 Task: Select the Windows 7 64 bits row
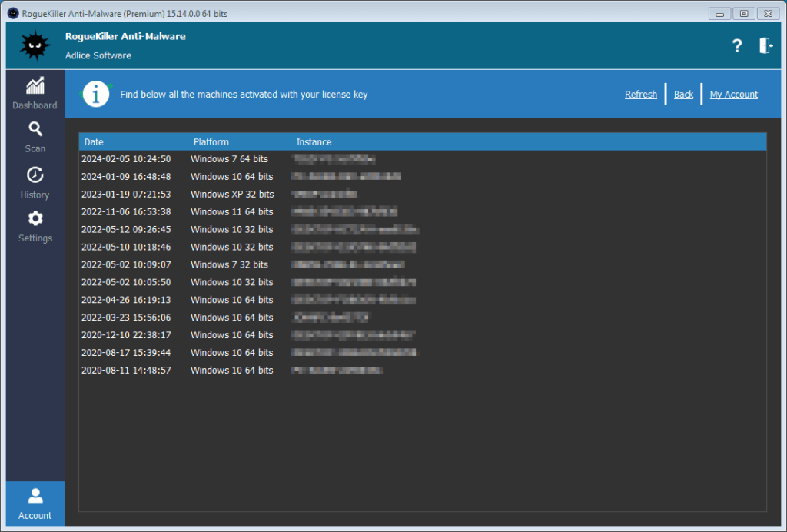tap(229, 159)
